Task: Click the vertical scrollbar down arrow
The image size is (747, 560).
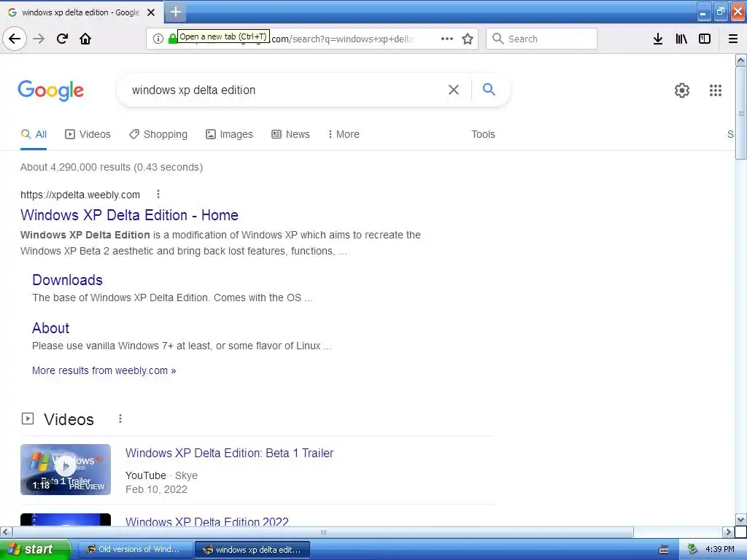Action: click(x=741, y=519)
